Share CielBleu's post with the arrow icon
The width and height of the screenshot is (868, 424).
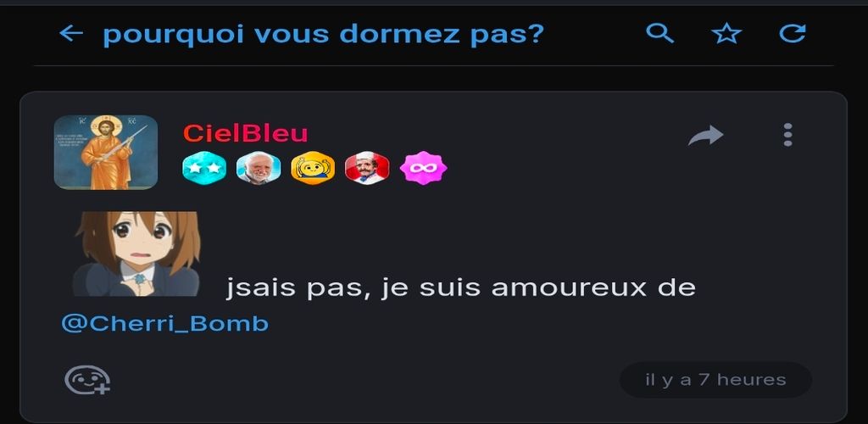click(x=706, y=135)
